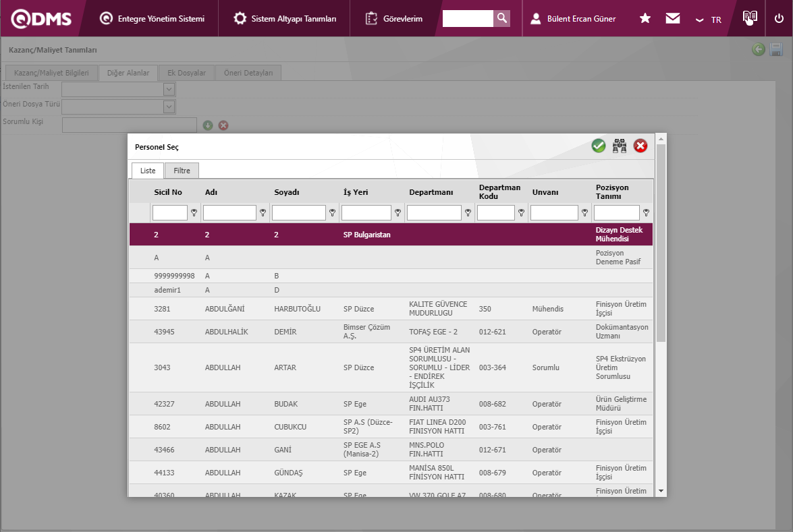The width and height of the screenshot is (793, 532).
Task: Open the İstenilen Tarih dropdown
Action: pos(169,89)
